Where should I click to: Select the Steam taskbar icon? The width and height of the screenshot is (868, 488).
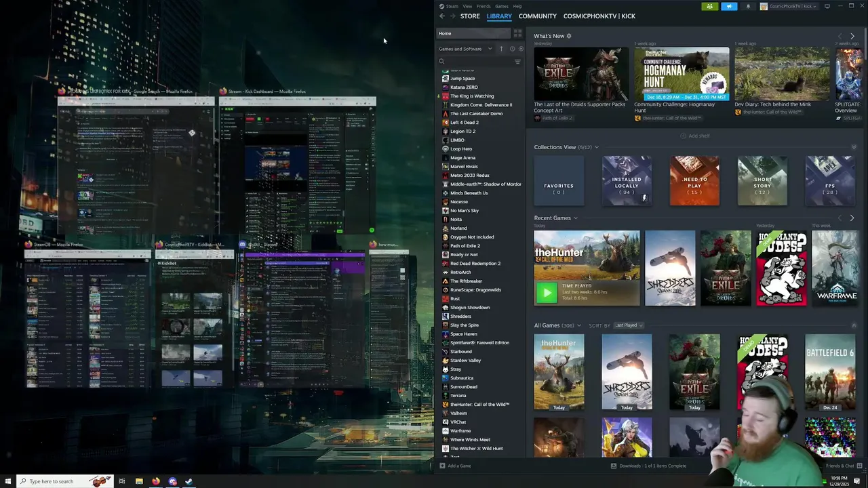(x=189, y=481)
